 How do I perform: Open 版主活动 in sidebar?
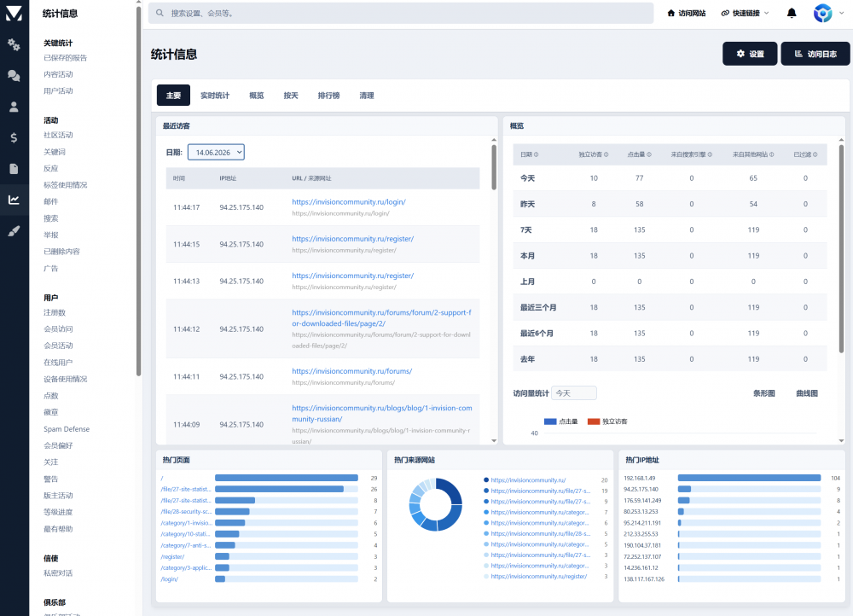point(58,496)
